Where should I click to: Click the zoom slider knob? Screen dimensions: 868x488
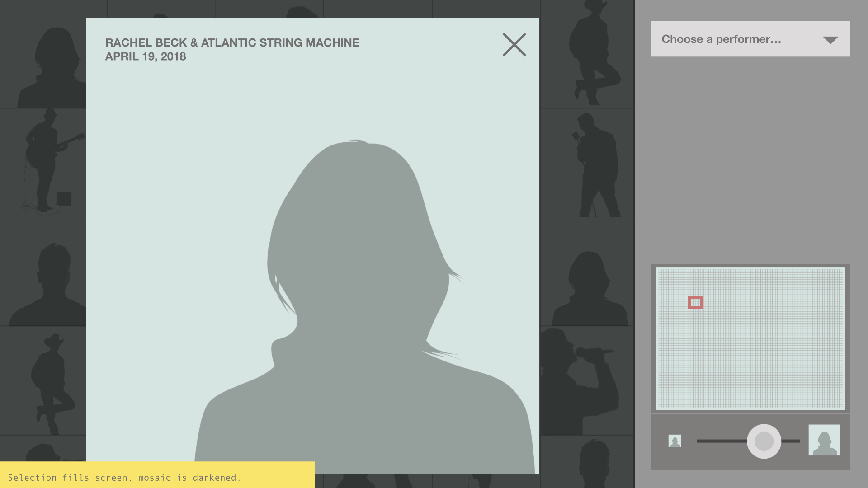pyautogui.click(x=764, y=441)
